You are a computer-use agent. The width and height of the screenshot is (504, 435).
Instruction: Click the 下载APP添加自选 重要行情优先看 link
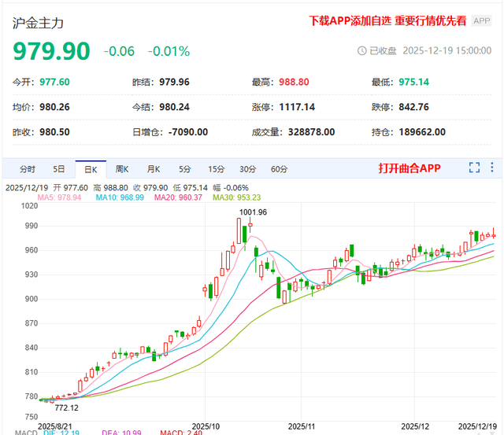point(387,21)
